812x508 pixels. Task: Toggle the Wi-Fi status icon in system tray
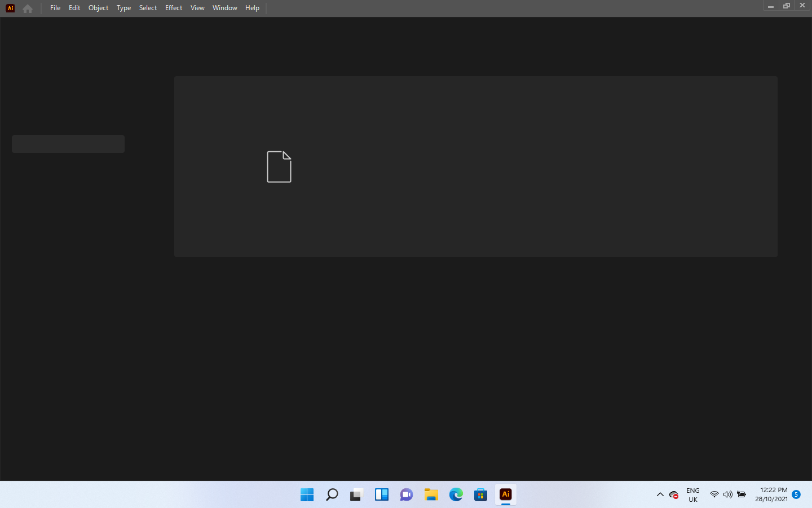pos(713,494)
